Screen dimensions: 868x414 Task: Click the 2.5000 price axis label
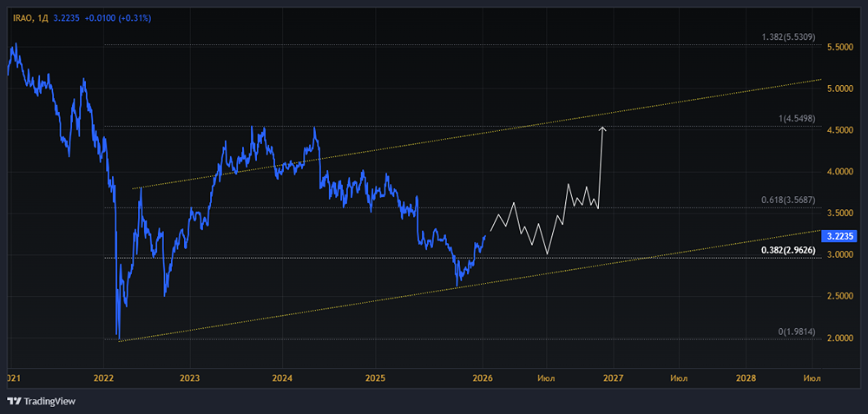839,297
